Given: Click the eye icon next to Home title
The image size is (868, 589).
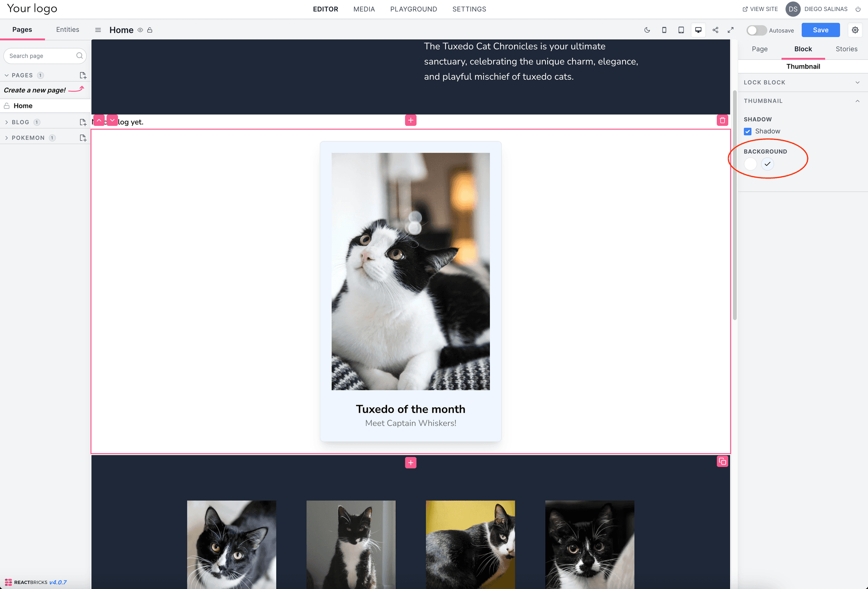Looking at the screenshot, I should point(140,30).
